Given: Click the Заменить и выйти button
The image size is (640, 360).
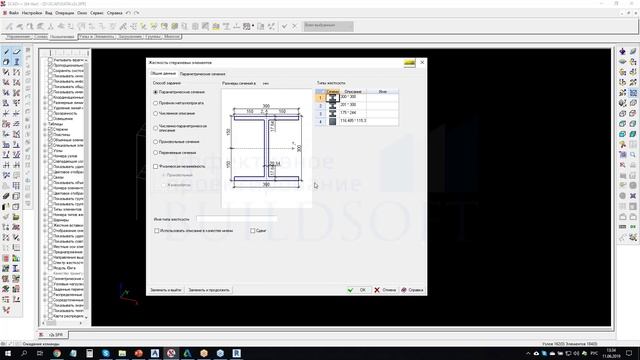Looking at the screenshot, I should [166, 290].
